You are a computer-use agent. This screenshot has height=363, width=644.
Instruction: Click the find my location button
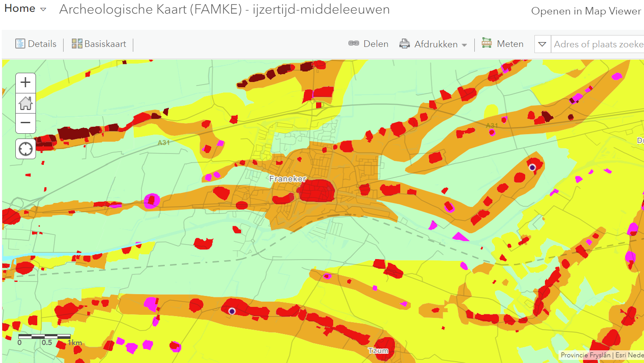click(25, 149)
